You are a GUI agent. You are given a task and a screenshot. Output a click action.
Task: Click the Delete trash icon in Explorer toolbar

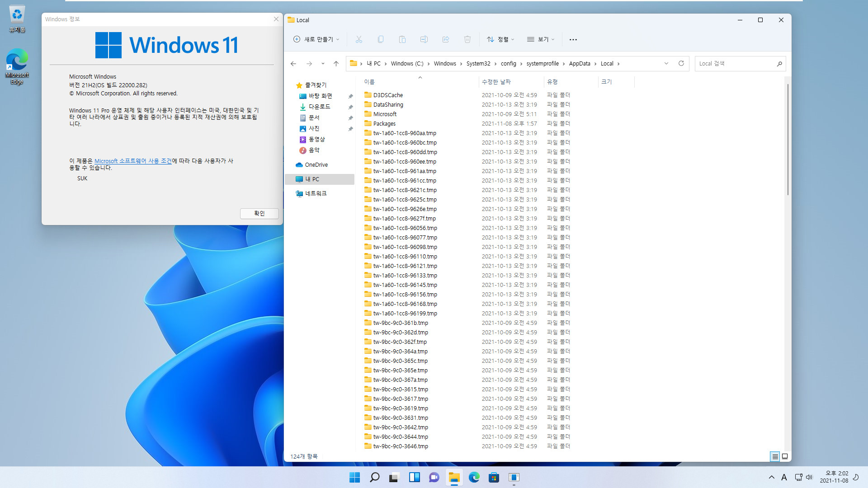pyautogui.click(x=467, y=39)
